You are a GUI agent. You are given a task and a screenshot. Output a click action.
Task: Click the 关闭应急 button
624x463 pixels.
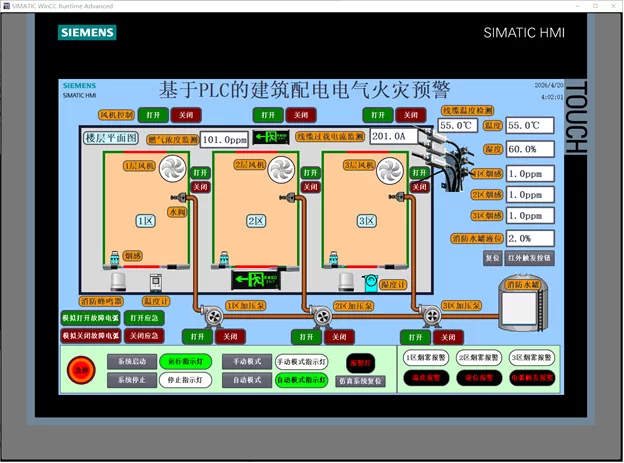coord(144,336)
